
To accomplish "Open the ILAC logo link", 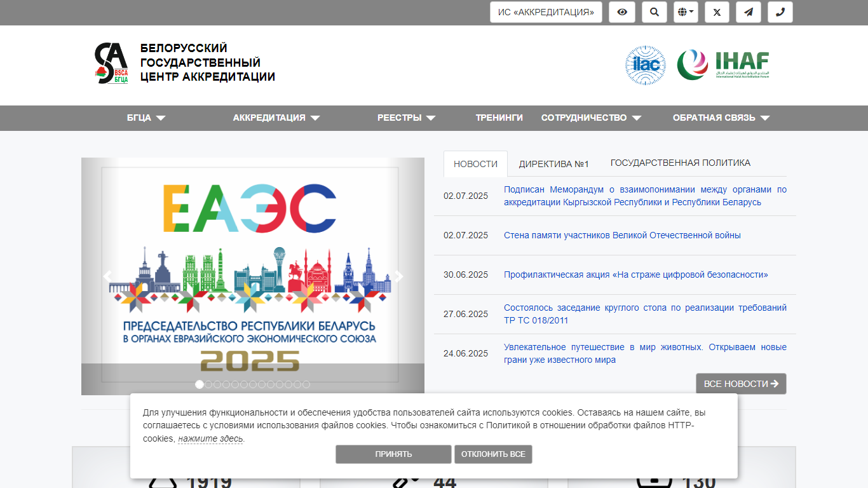I will pyautogui.click(x=646, y=65).
